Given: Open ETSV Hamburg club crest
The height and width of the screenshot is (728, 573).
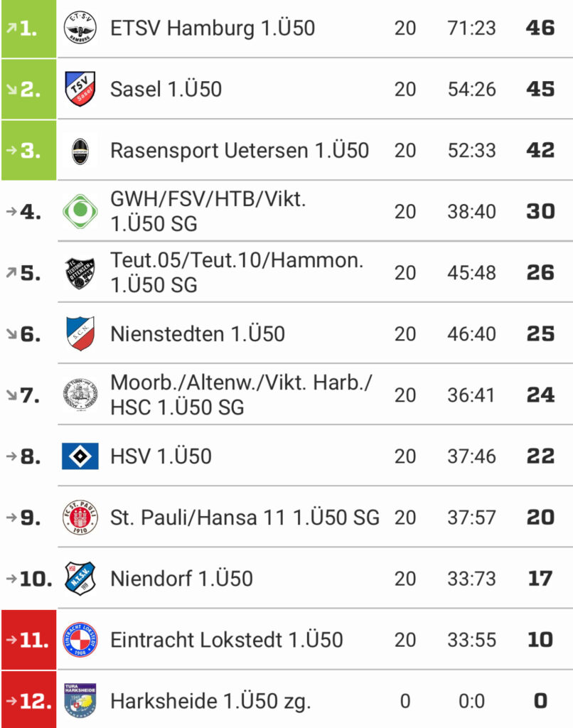Looking at the screenshot, I should point(80,28).
